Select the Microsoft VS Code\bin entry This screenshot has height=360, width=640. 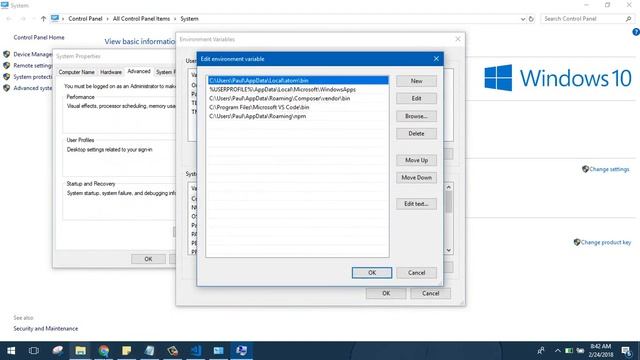(x=298, y=107)
